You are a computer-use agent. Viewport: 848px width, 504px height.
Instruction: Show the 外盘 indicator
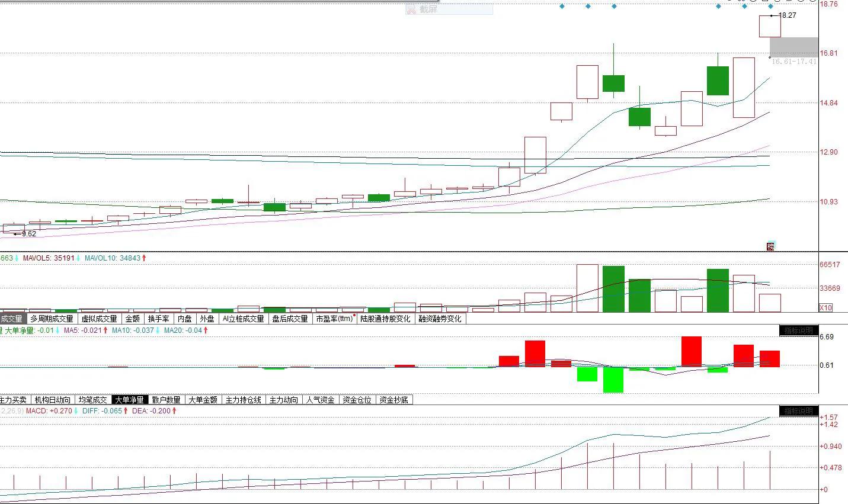[x=207, y=319]
